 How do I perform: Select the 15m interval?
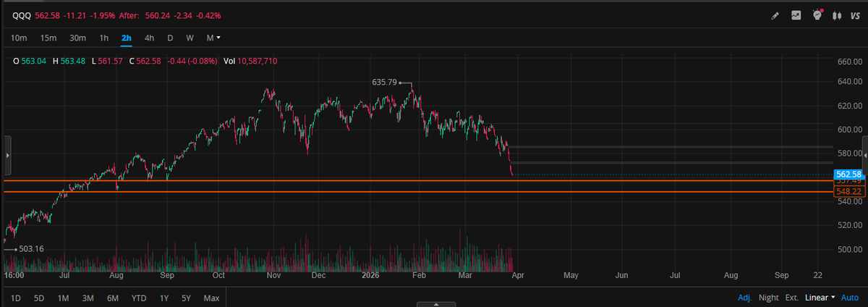[48, 37]
